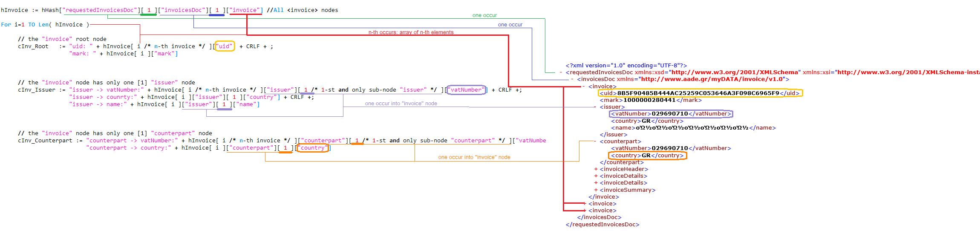Click the highlighted counterpart country GR element
Viewport: 980px width, 231px height.
tap(647, 156)
